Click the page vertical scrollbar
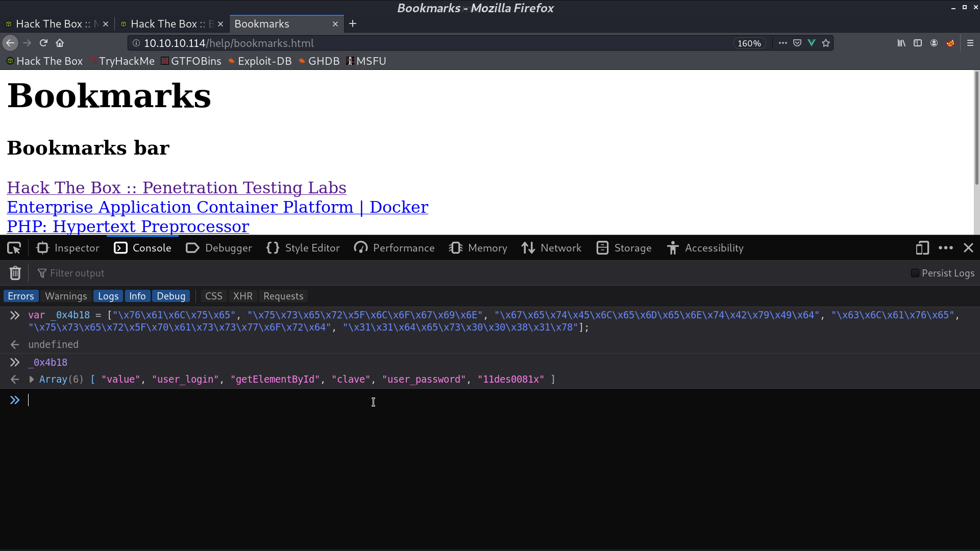 tap(977, 128)
